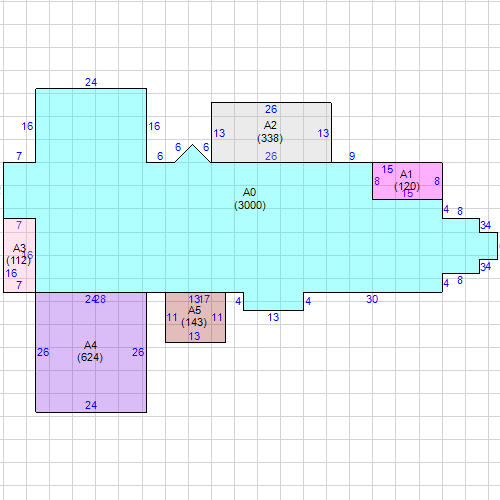Select the A1 (120) area label
This screenshot has width=500, height=500.
(407, 180)
